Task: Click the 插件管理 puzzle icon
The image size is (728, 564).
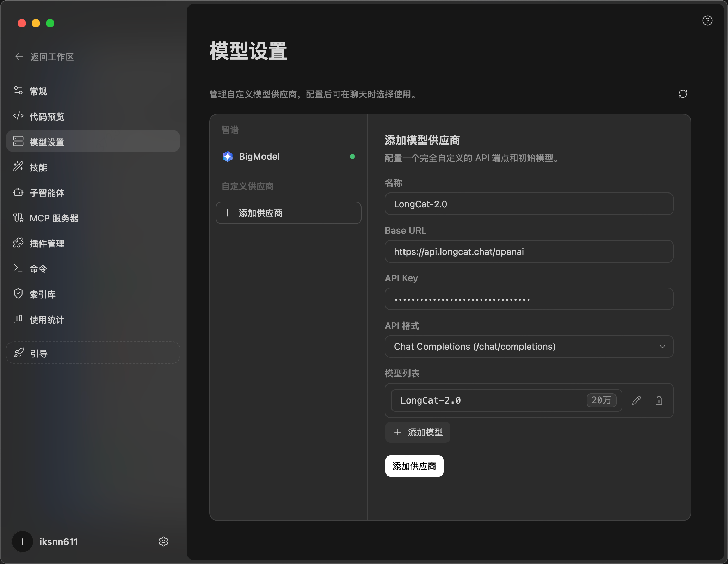Action: [18, 243]
